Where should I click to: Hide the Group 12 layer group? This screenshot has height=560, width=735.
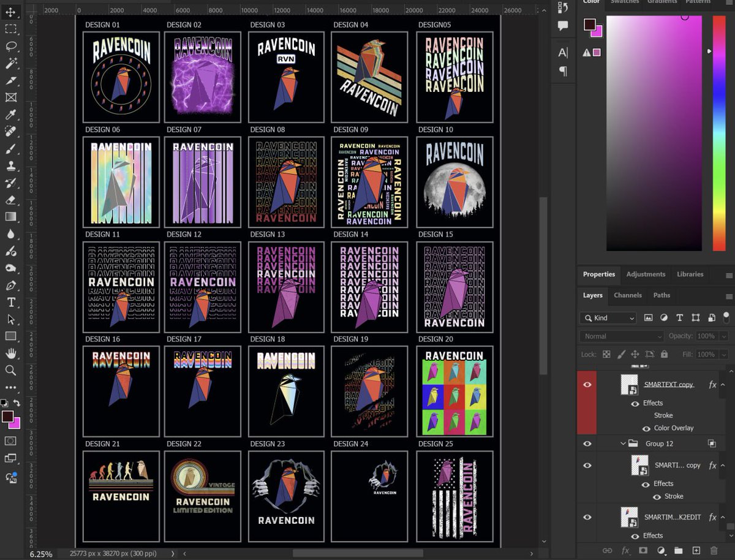pos(587,444)
